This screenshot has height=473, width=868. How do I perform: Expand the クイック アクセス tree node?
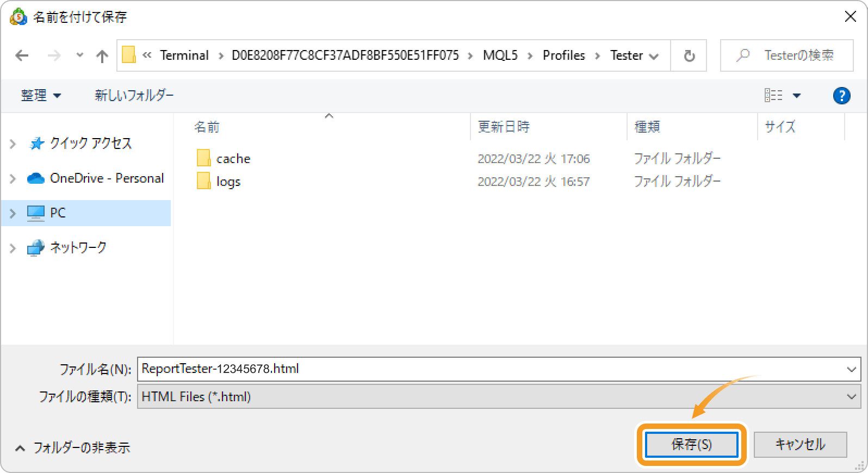[x=13, y=144]
